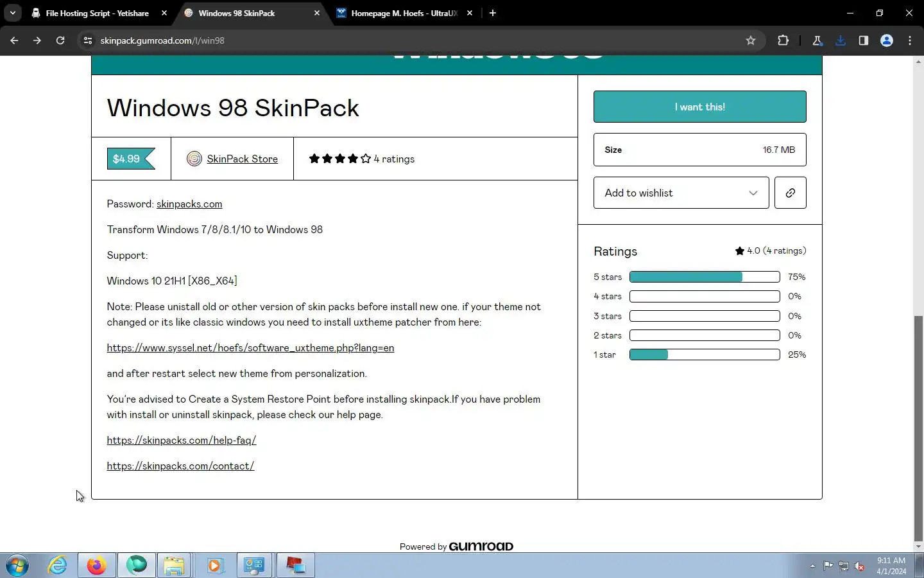The height and width of the screenshot is (578, 924).
Task: Click the 1 star rating bar
Action: 705,355
